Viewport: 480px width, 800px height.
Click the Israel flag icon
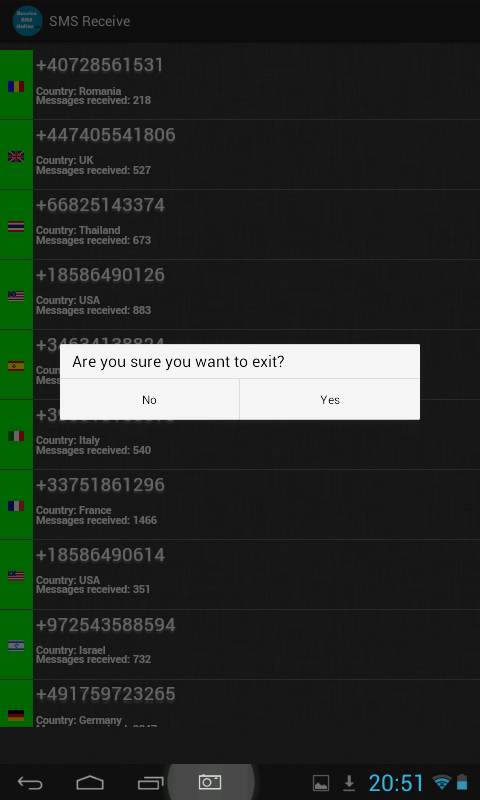click(x=16, y=645)
